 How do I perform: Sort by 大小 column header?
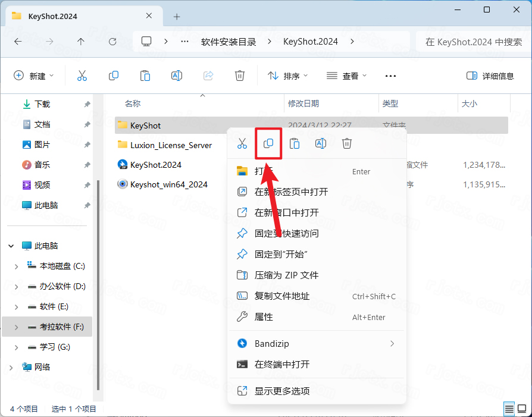[x=470, y=104]
